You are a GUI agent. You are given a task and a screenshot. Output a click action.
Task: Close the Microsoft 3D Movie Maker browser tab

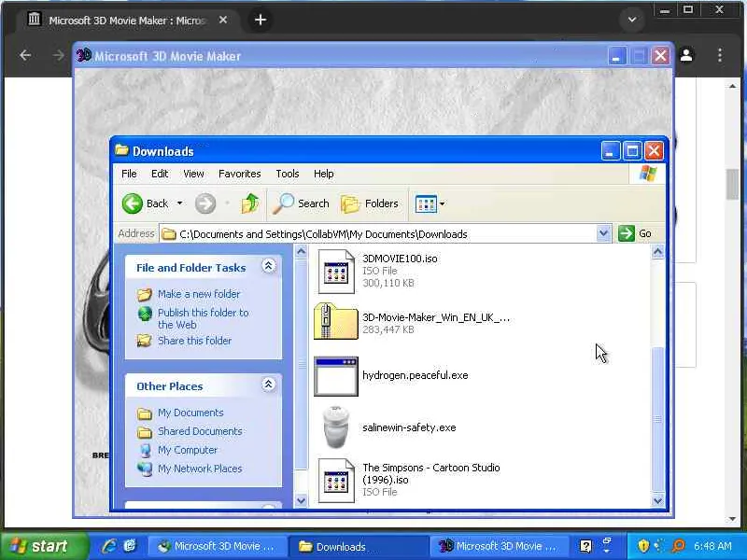click(223, 20)
